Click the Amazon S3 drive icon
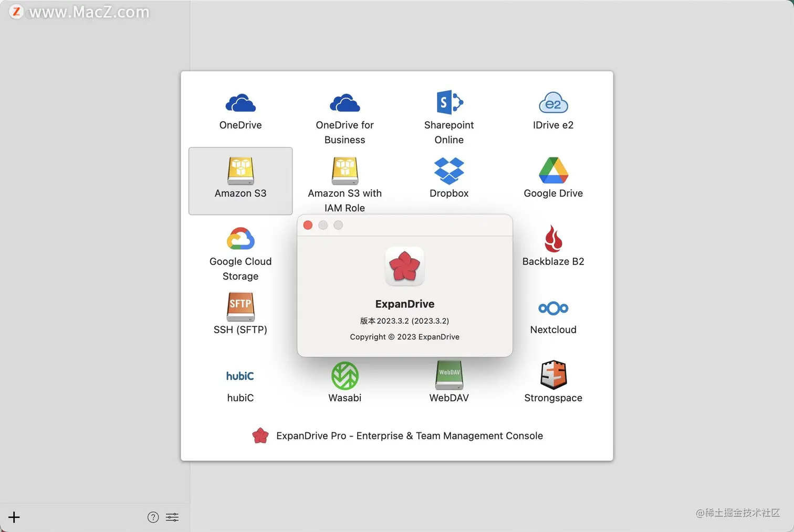 pyautogui.click(x=241, y=171)
